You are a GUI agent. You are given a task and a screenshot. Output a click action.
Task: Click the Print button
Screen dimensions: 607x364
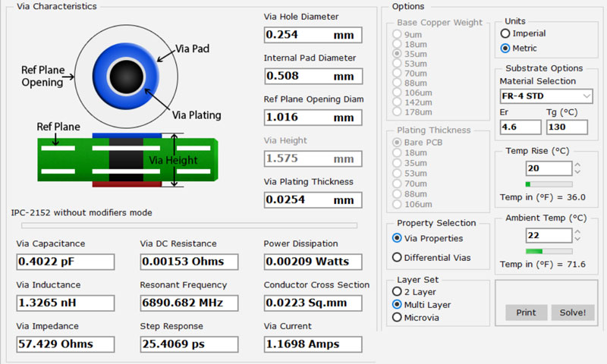(x=525, y=312)
